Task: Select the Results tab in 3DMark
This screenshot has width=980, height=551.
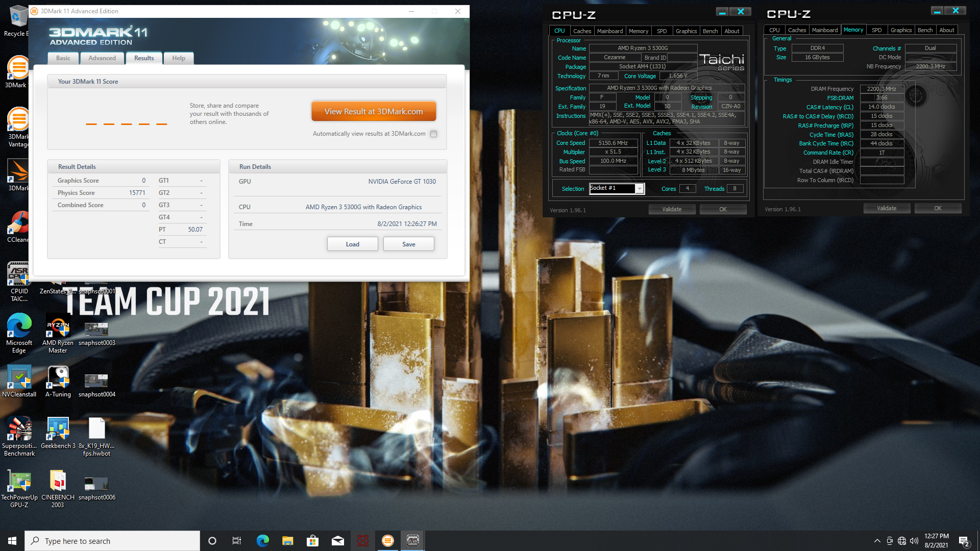Action: [x=144, y=58]
